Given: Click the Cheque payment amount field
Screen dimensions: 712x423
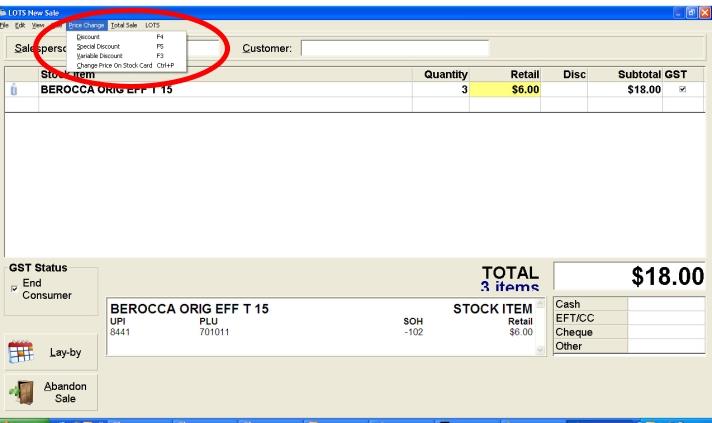Looking at the screenshot, I should pyautogui.click(x=667, y=332).
